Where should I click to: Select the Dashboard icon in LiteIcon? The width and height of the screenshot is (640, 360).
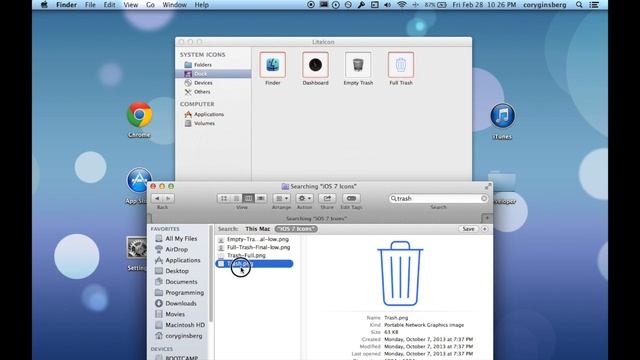[x=315, y=64]
